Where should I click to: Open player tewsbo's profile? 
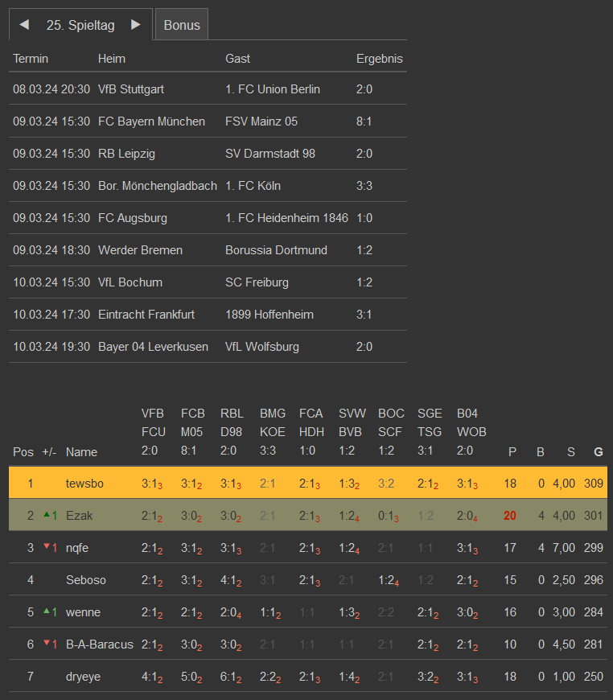pyautogui.click(x=84, y=484)
